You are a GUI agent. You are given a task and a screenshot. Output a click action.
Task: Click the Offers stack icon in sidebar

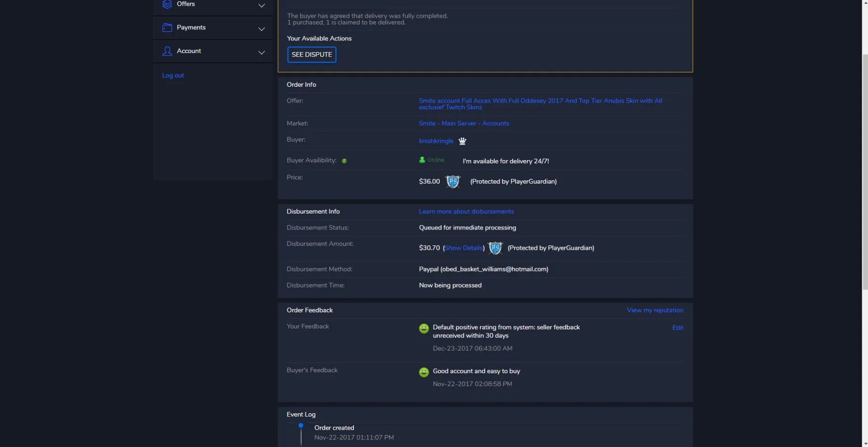click(x=167, y=4)
